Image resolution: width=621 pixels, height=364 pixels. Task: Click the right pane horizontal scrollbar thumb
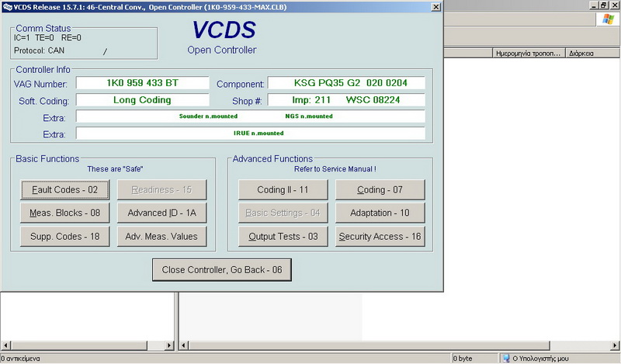(369, 345)
